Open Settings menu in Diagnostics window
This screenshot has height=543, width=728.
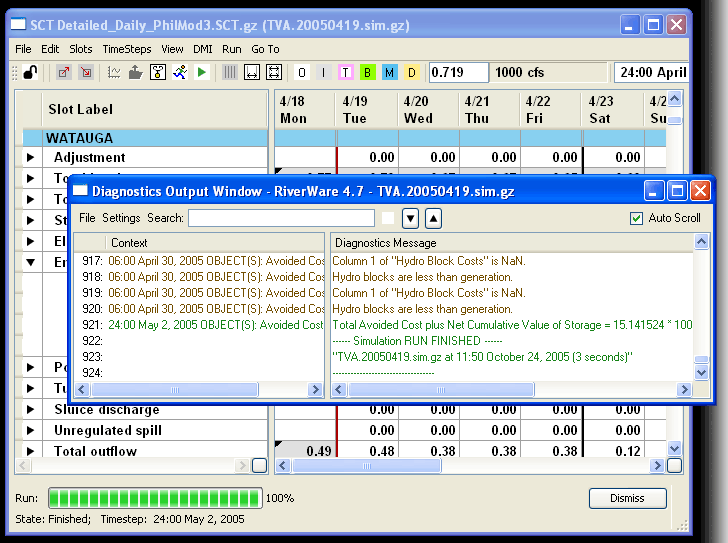point(121,218)
